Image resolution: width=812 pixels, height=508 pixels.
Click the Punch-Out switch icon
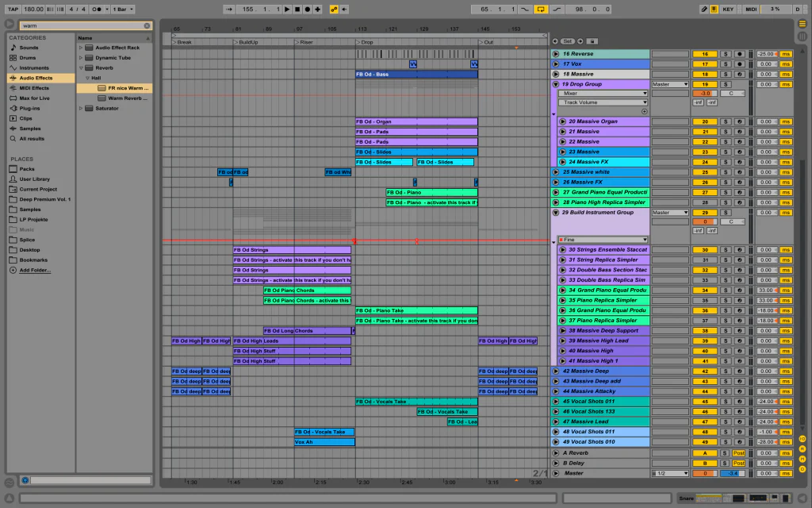(x=557, y=10)
